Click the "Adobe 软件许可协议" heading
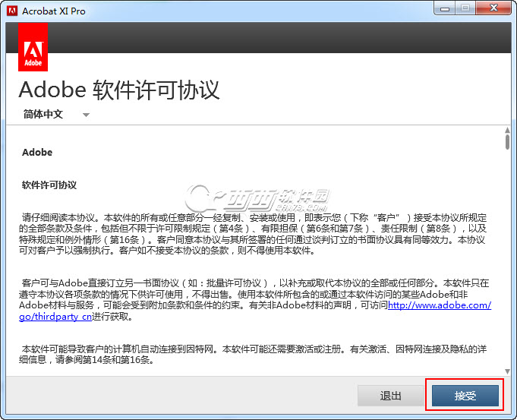517x420 pixels. tap(119, 90)
